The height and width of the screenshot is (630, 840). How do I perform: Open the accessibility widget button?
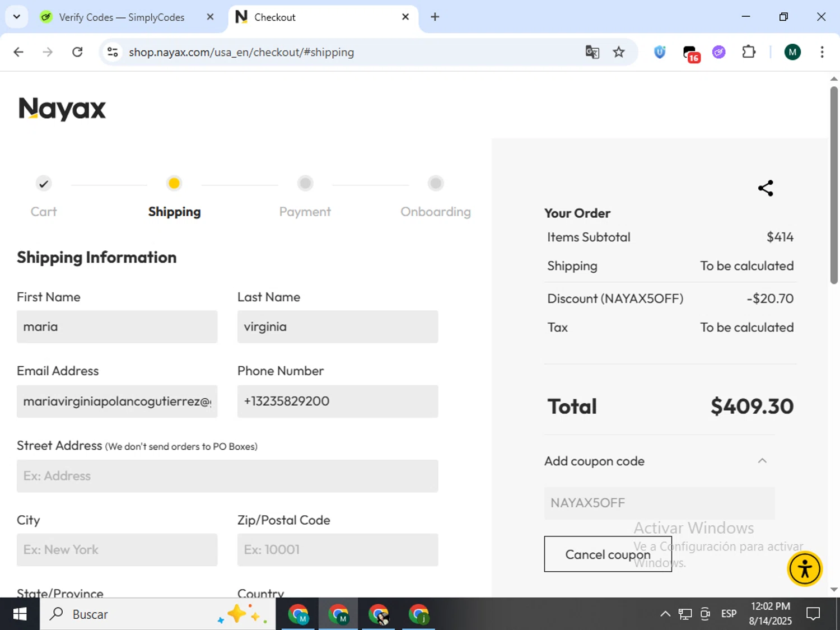pyautogui.click(x=805, y=569)
